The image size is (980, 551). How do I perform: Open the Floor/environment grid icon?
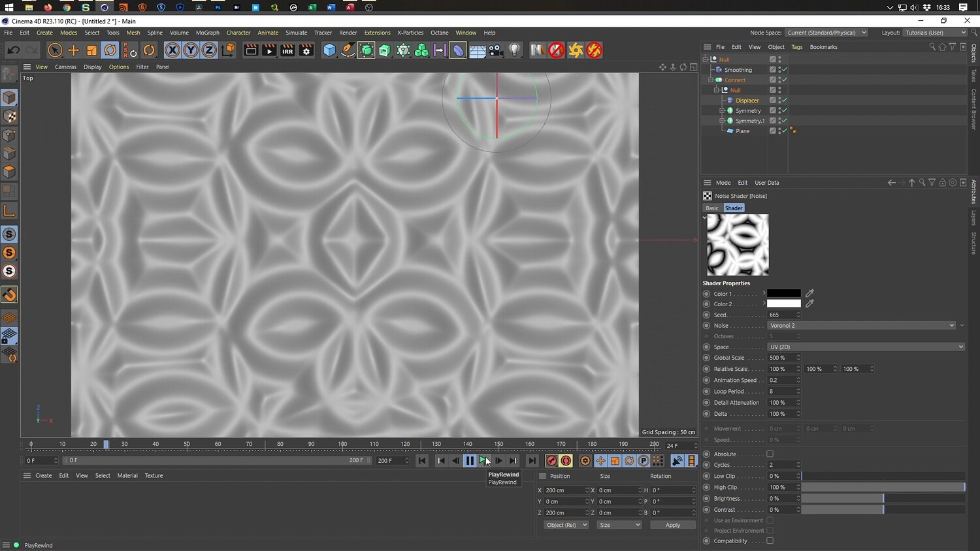click(x=478, y=50)
